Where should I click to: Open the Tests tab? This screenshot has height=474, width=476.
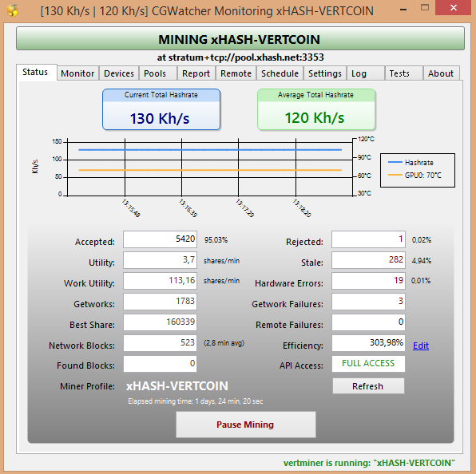point(404,73)
